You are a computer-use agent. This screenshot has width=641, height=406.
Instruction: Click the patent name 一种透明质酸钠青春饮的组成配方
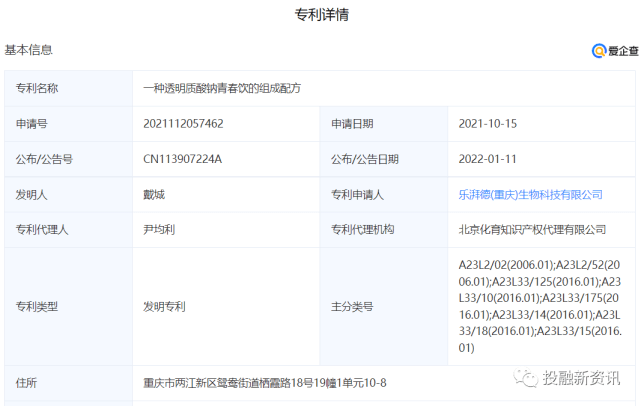[x=222, y=88]
